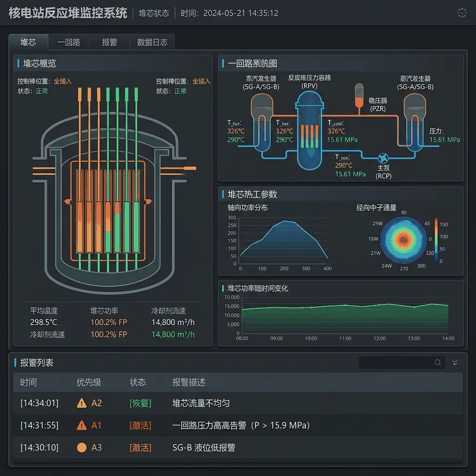
Task: Click the green 14,800 m³/h flow value
Action: point(173,334)
